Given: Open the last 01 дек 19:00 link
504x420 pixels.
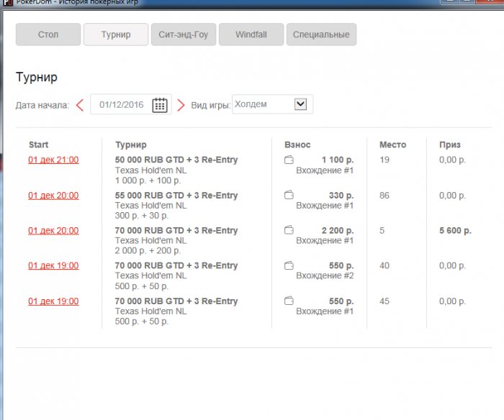Looking at the screenshot, I should (53, 301).
